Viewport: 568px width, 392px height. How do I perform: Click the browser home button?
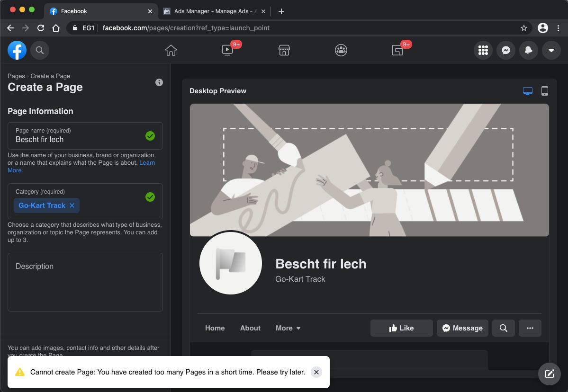(x=56, y=28)
